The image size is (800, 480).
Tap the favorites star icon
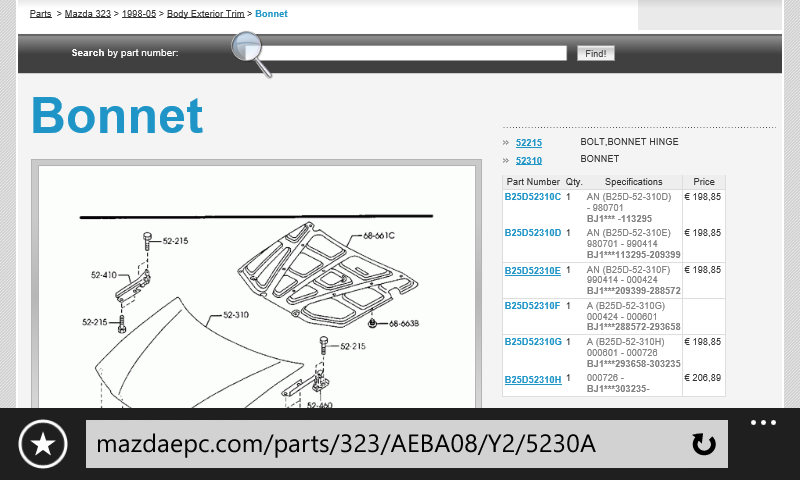coord(42,445)
